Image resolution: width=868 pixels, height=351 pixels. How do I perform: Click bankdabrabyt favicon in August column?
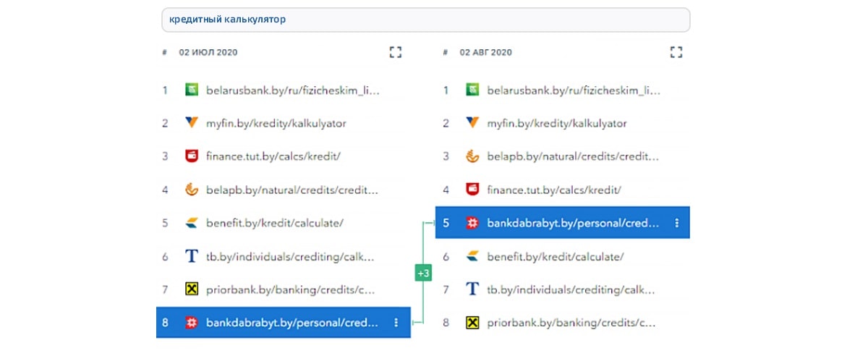click(x=472, y=223)
